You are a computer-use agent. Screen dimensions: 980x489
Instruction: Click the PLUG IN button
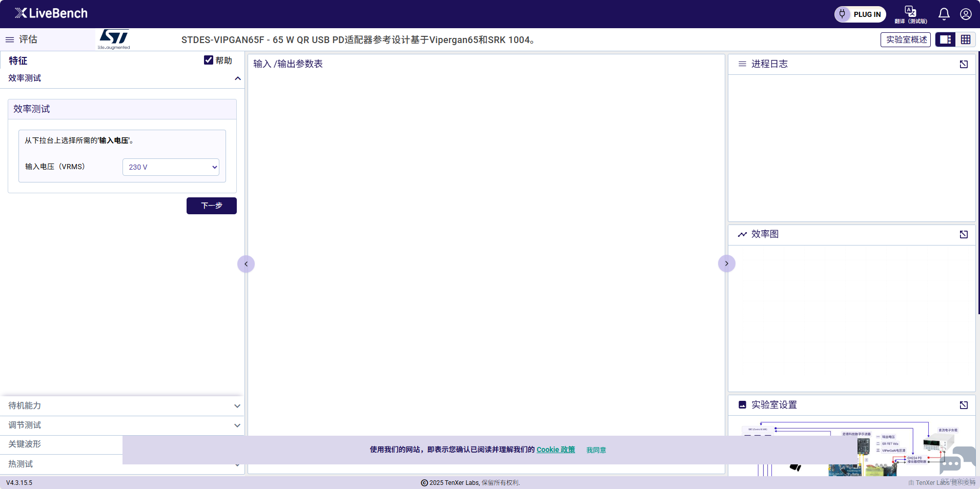coord(860,14)
